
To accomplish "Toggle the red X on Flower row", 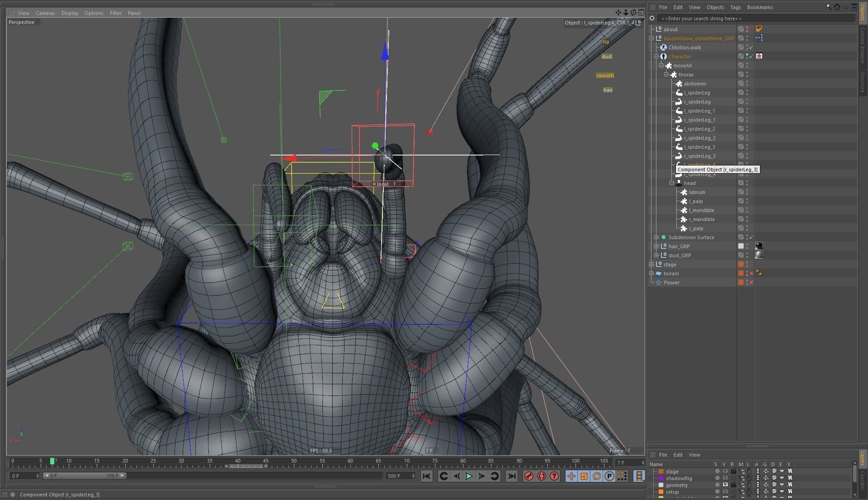I will tap(751, 283).
